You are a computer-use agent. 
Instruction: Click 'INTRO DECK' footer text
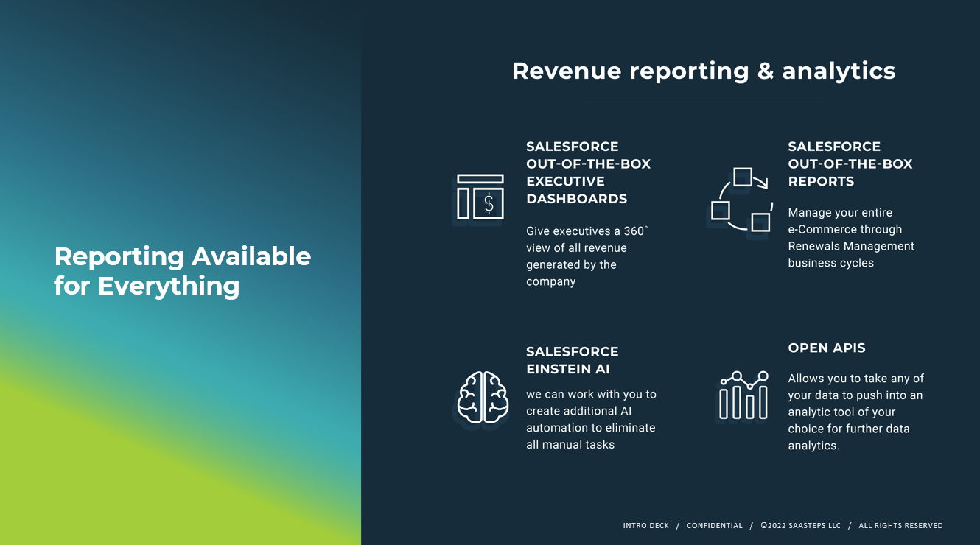click(646, 526)
